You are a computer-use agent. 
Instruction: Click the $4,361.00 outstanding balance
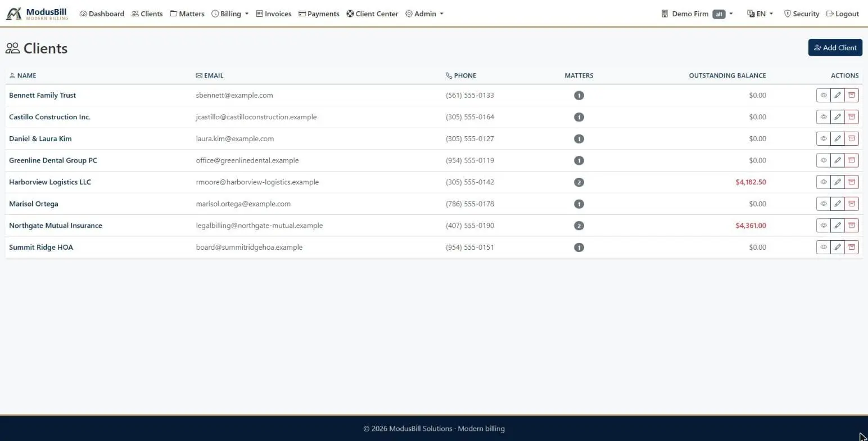click(x=751, y=225)
